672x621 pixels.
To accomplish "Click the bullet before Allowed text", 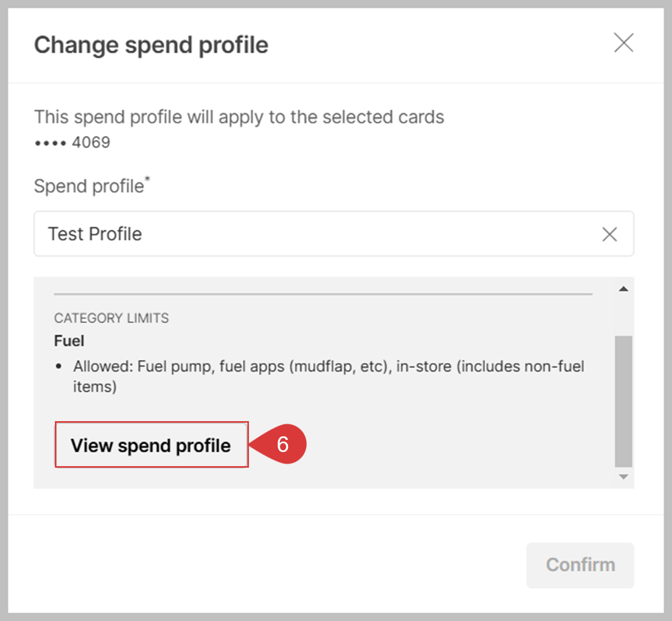I will pyautogui.click(x=59, y=367).
